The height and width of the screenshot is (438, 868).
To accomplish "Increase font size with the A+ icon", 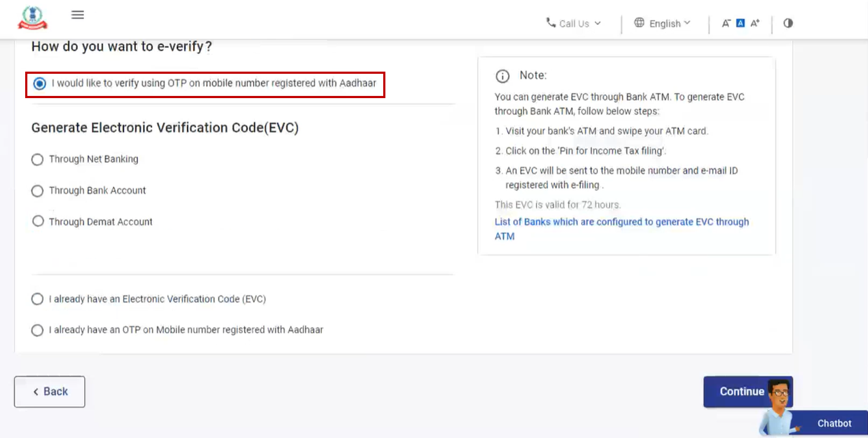I will pos(754,23).
